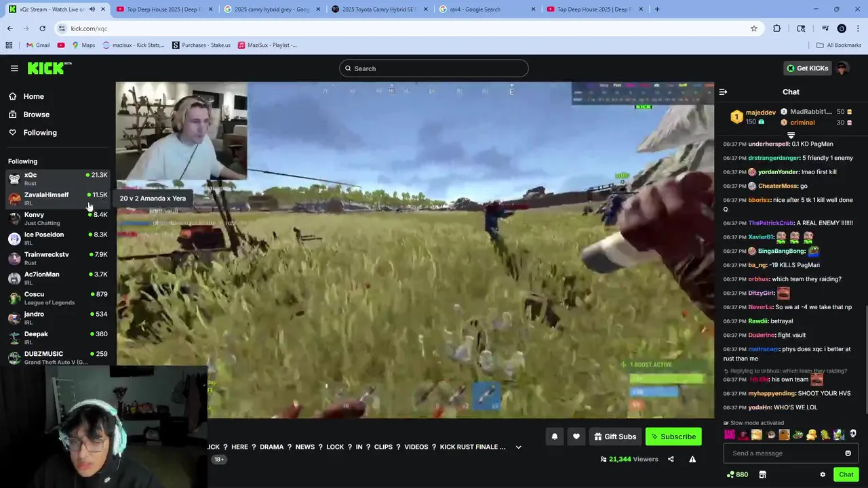The height and width of the screenshot is (488, 868).
Task: Open the browser extensions puzzle icon
Action: pyautogui.click(x=777, y=28)
